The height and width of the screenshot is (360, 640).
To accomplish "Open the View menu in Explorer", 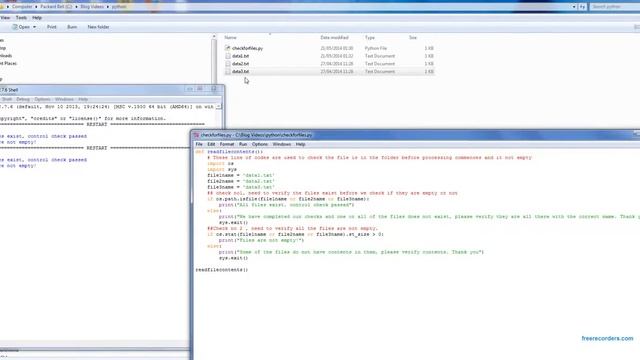I will coord(5,18).
